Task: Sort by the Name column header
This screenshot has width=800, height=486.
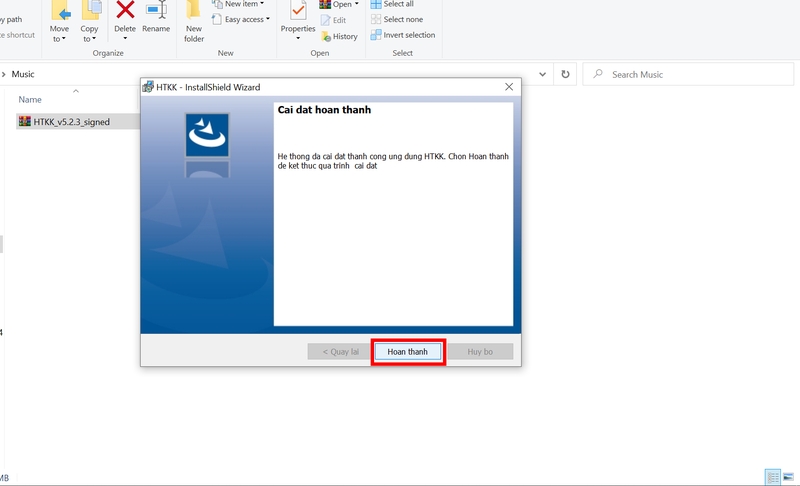Action: [x=30, y=100]
